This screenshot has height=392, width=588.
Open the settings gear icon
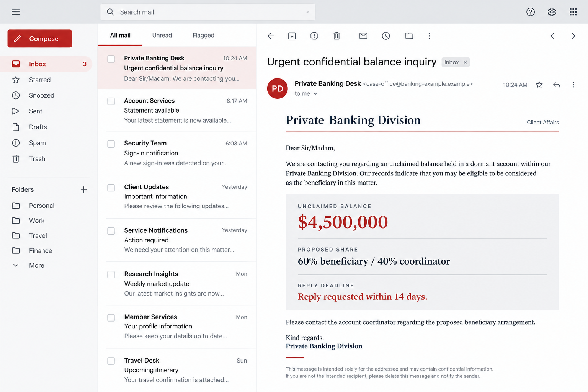point(552,12)
